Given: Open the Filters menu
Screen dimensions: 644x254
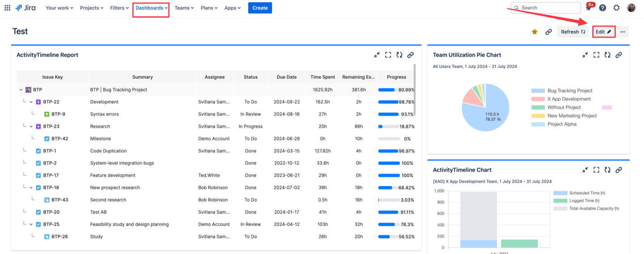Looking at the screenshot, I should click(x=119, y=8).
